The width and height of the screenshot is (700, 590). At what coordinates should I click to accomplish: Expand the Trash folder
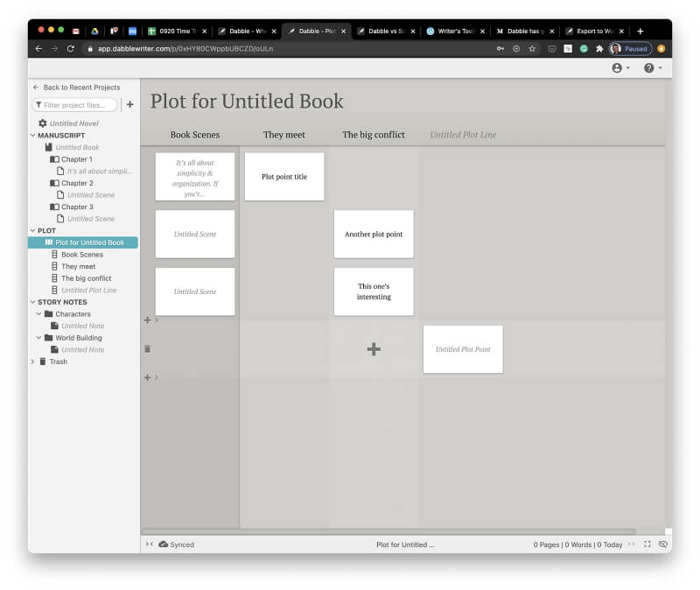click(x=32, y=362)
